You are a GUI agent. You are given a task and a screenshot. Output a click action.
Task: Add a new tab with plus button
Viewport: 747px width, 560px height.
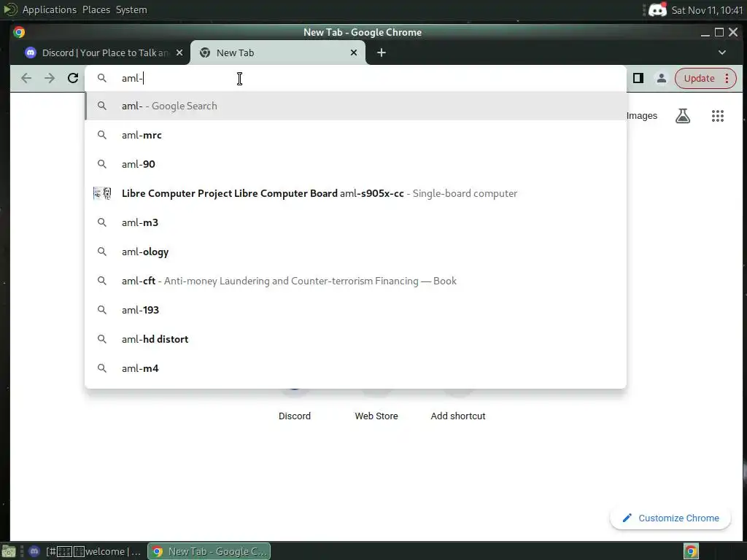(381, 52)
